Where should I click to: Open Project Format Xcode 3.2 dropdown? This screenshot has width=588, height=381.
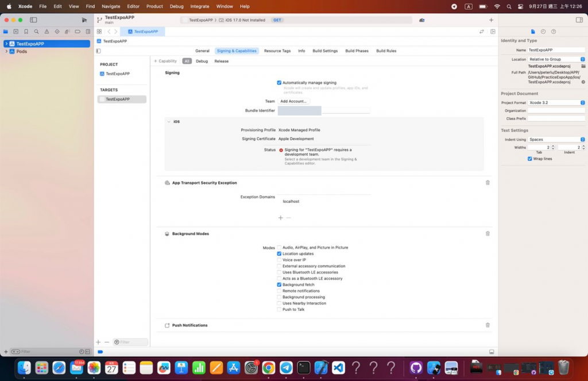point(556,102)
